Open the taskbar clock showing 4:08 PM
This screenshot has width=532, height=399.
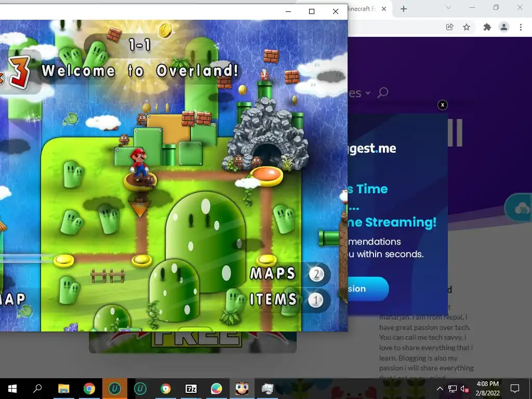[x=487, y=389]
